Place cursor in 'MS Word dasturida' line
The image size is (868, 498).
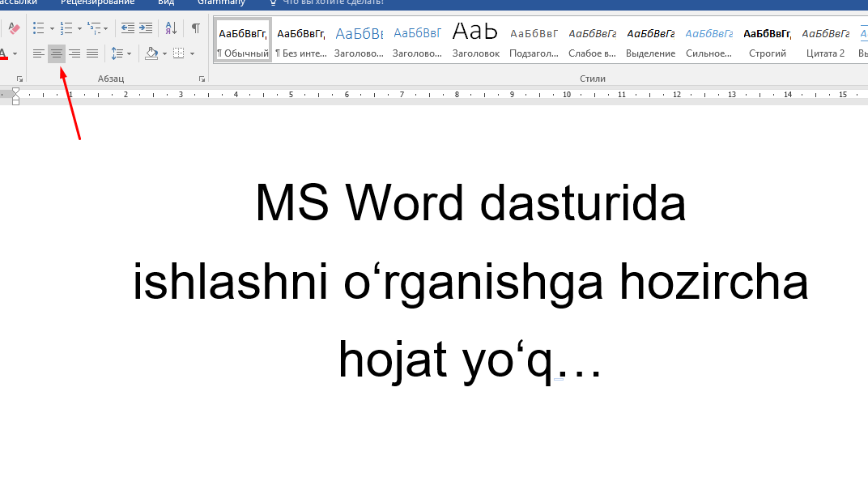coord(470,203)
